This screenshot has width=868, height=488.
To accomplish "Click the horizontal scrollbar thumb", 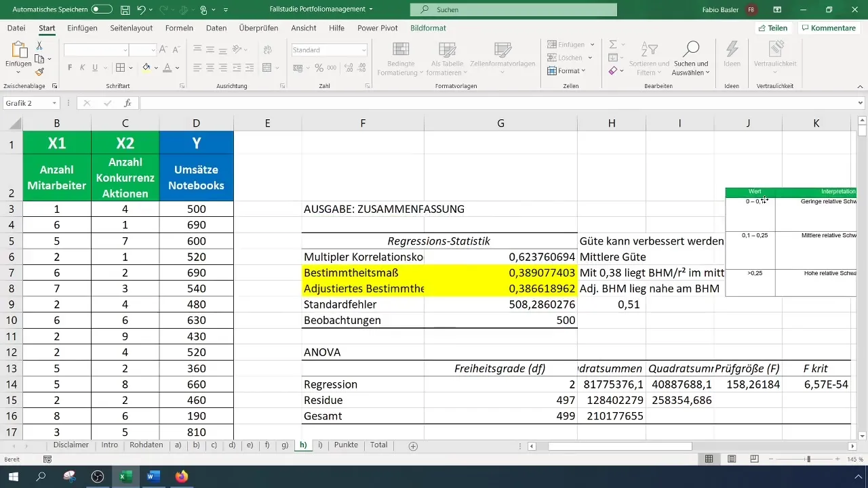I will [x=620, y=446].
